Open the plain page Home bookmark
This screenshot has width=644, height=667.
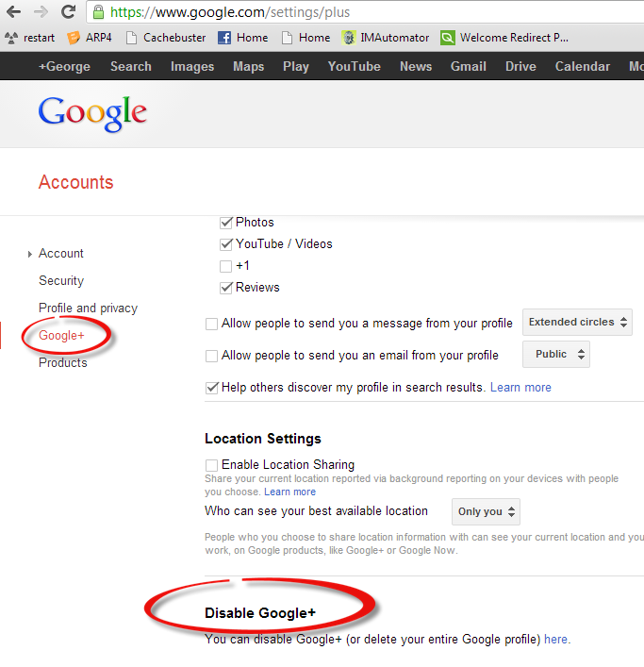click(x=306, y=38)
